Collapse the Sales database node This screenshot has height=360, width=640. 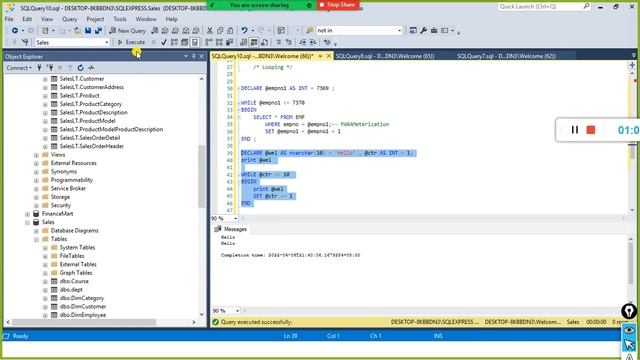tap(27, 222)
